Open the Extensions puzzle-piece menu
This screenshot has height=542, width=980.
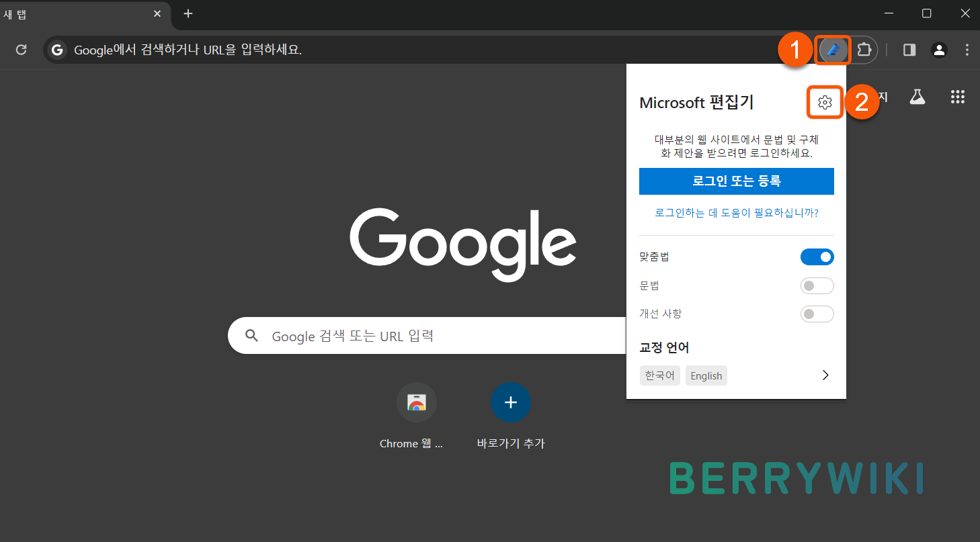click(864, 50)
